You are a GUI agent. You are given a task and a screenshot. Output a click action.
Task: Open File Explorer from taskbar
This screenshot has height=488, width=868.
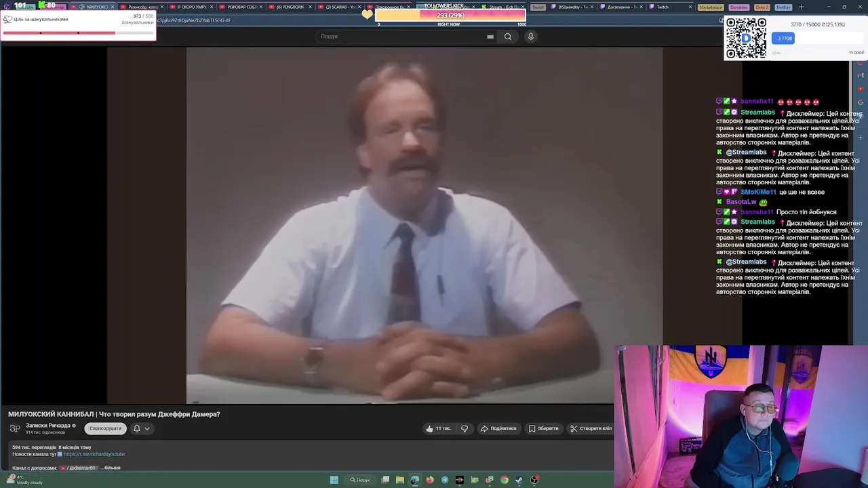[x=400, y=480]
